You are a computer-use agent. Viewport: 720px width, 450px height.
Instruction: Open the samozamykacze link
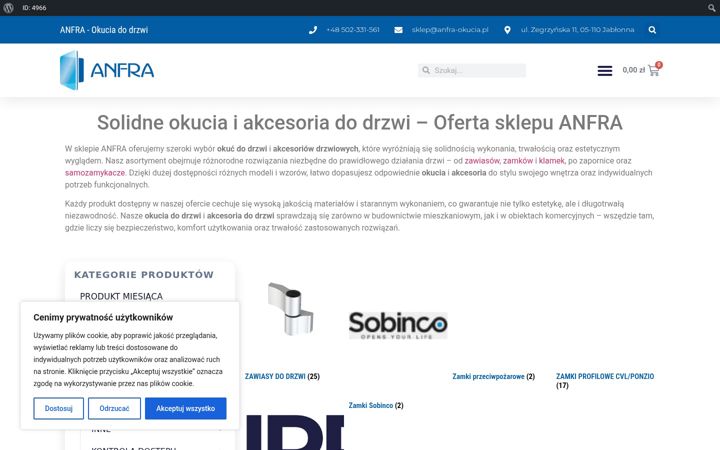tap(95, 173)
